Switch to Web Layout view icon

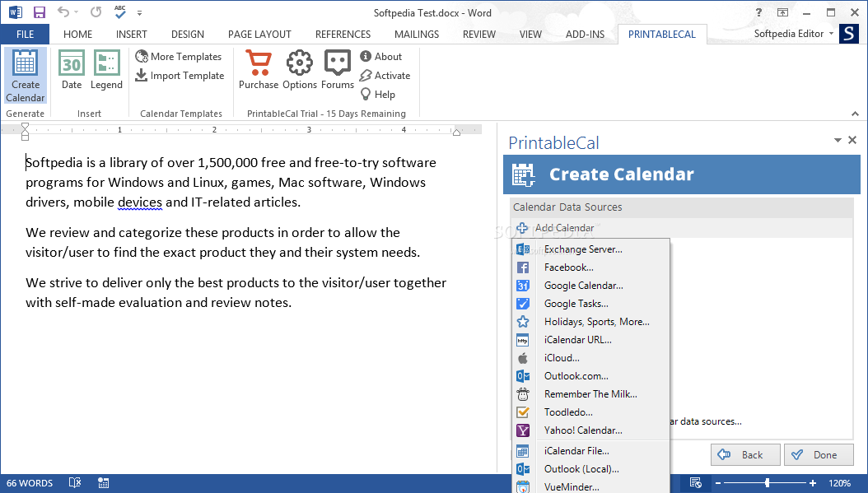click(696, 482)
